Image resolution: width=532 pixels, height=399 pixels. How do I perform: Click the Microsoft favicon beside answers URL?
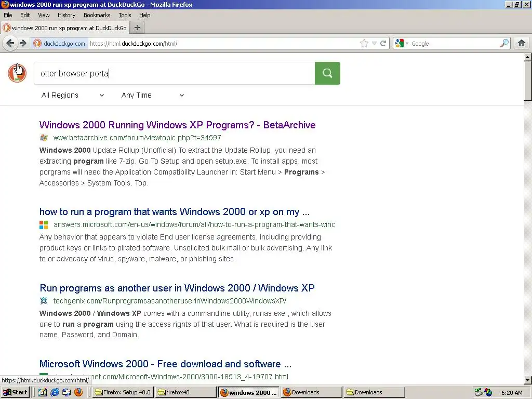[44, 224]
